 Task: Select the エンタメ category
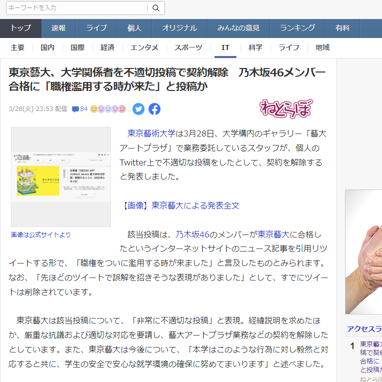click(x=144, y=48)
